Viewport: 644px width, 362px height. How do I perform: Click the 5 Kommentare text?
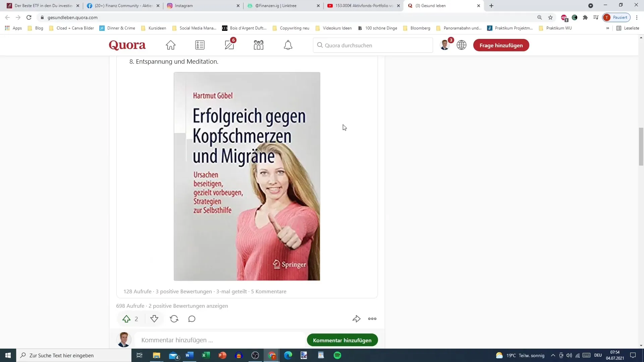click(x=269, y=291)
